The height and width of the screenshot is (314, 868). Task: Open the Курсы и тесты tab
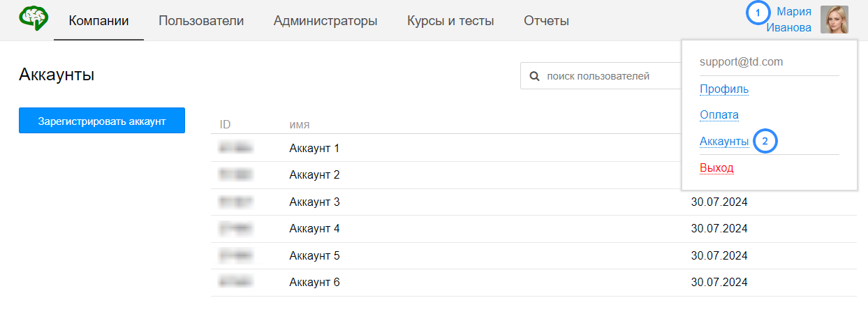450,21
